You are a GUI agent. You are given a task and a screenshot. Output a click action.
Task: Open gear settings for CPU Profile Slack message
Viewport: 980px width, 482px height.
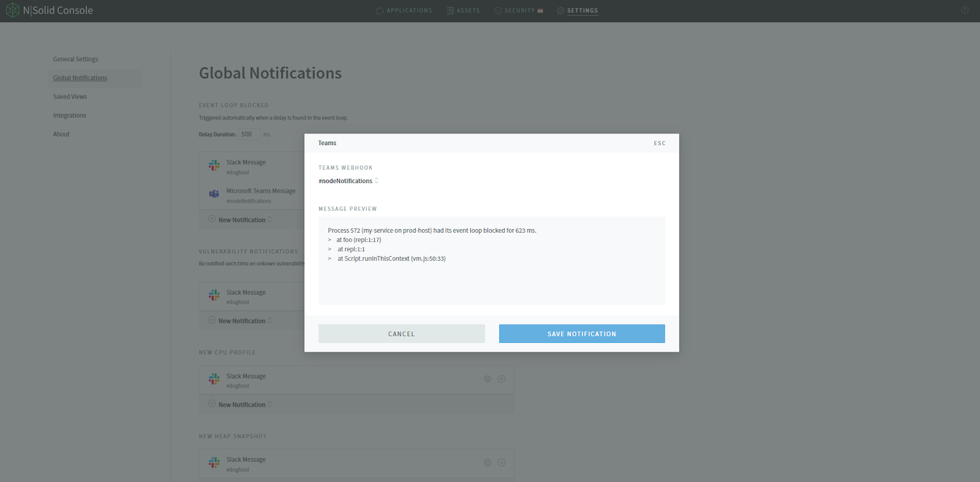[x=488, y=379]
